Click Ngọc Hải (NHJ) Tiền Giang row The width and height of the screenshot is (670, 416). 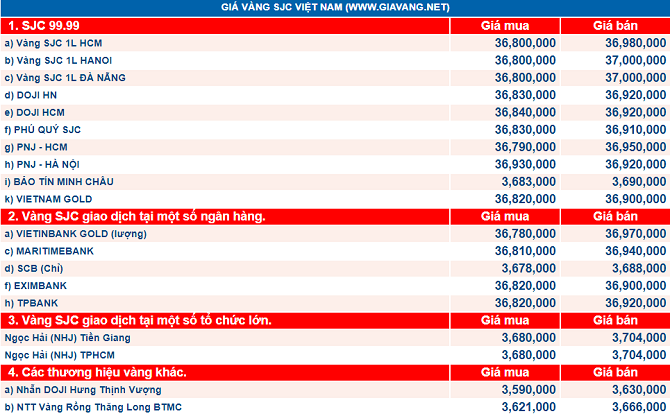click(x=335, y=338)
